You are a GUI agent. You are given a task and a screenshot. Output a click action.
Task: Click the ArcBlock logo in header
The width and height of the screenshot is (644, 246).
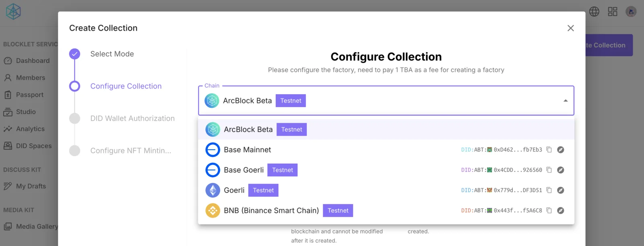click(13, 12)
